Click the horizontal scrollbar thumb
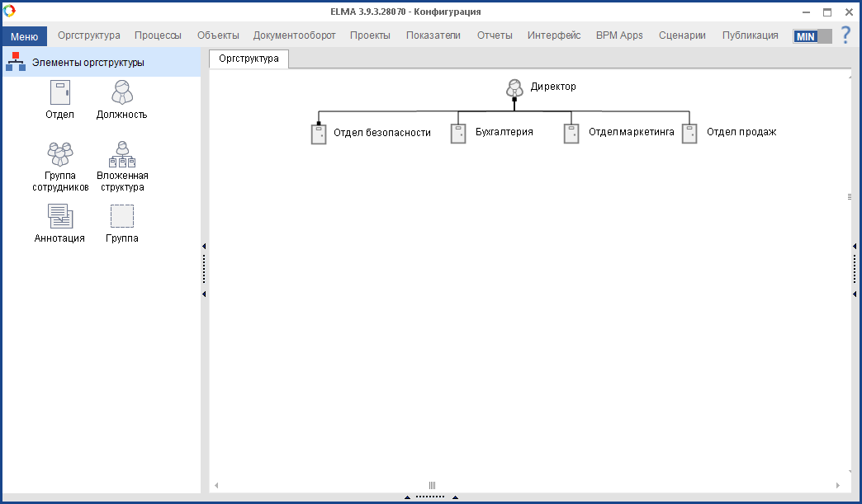The width and height of the screenshot is (862, 504). (432, 485)
